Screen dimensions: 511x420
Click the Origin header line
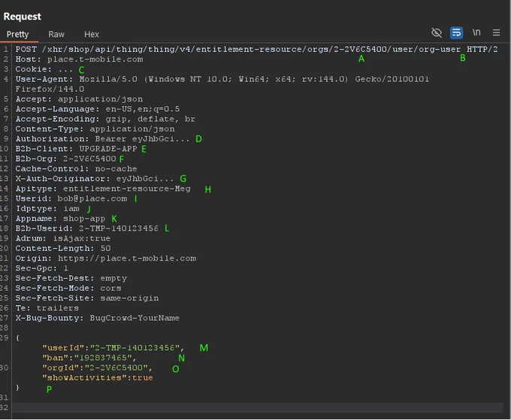click(x=106, y=258)
